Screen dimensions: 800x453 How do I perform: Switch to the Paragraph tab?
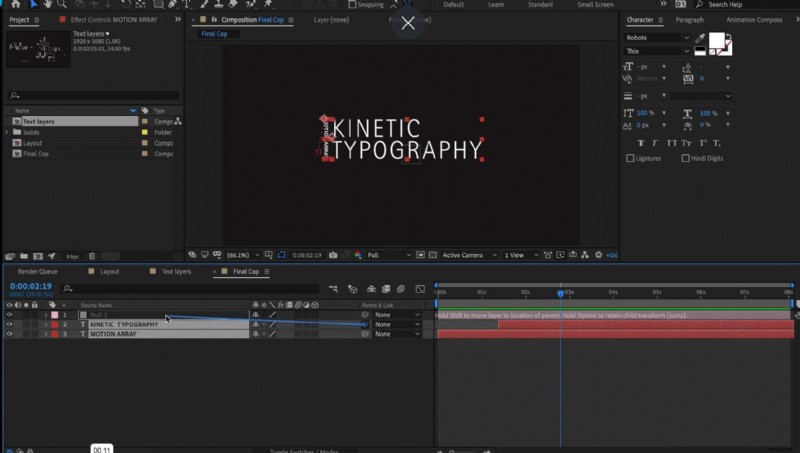pos(689,20)
